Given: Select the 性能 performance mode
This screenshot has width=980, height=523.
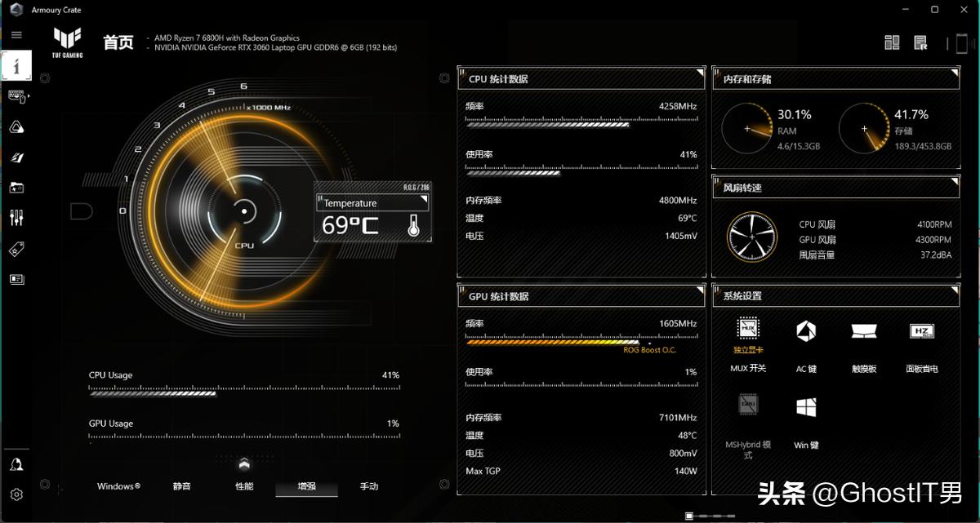Looking at the screenshot, I should [x=244, y=486].
